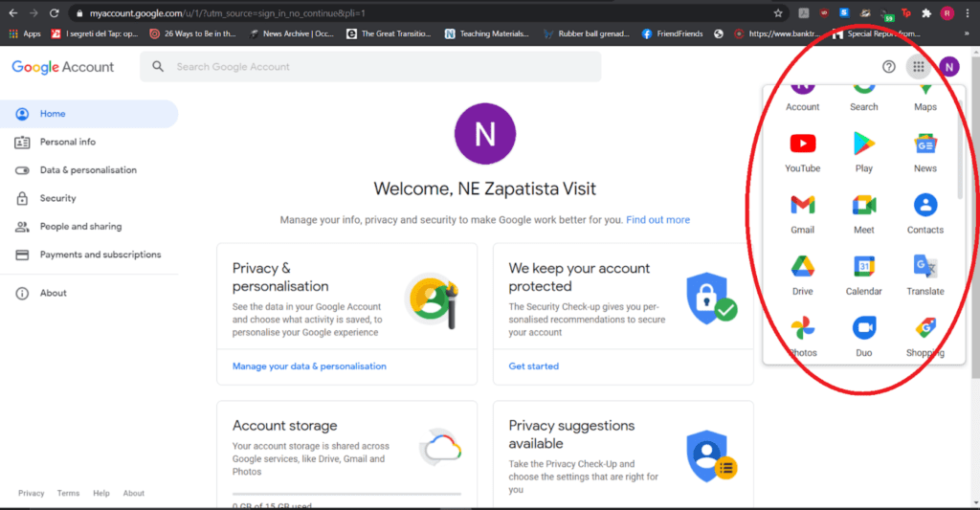This screenshot has width=980, height=510.
Task: Open People and sharing
Action: point(89,226)
